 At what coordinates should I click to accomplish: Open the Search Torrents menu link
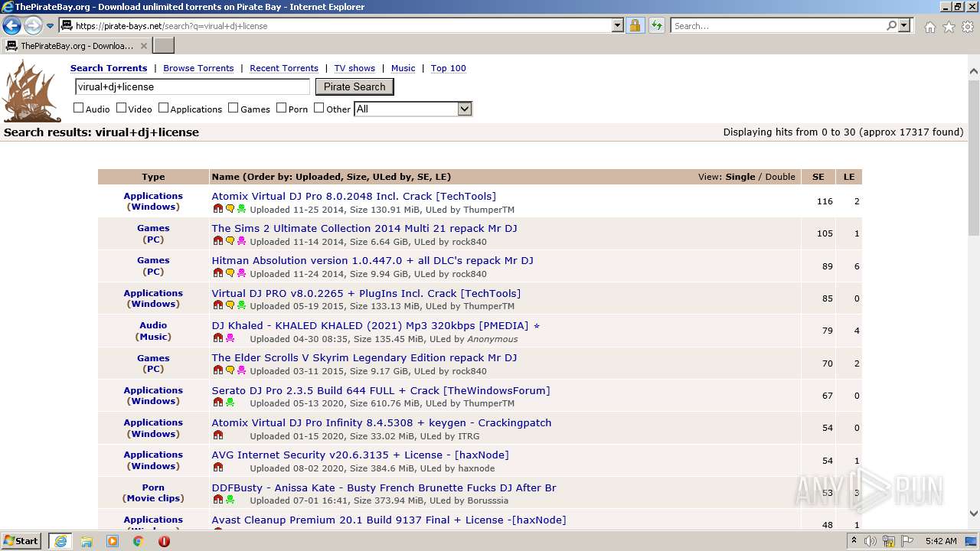point(109,68)
